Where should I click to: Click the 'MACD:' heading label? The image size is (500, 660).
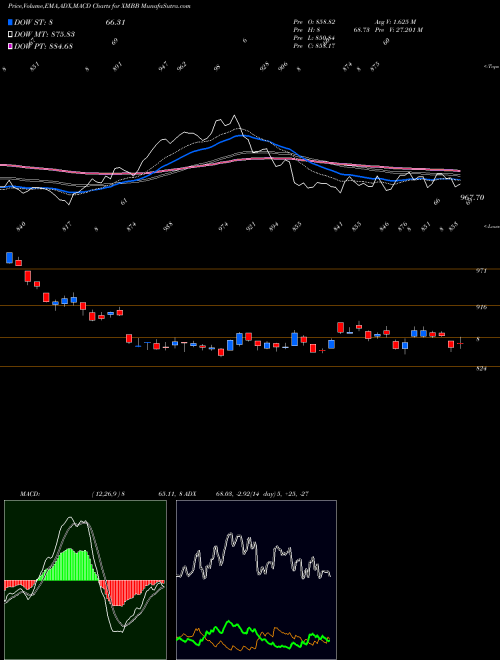click(30, 494)
